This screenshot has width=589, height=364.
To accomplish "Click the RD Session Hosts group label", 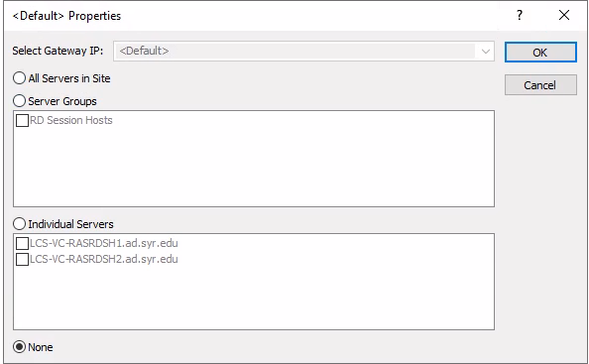I will (71, 120).
